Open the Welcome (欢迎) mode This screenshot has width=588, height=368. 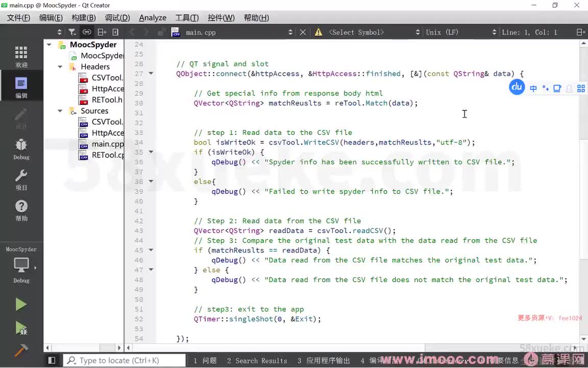[x=21, y=56]
